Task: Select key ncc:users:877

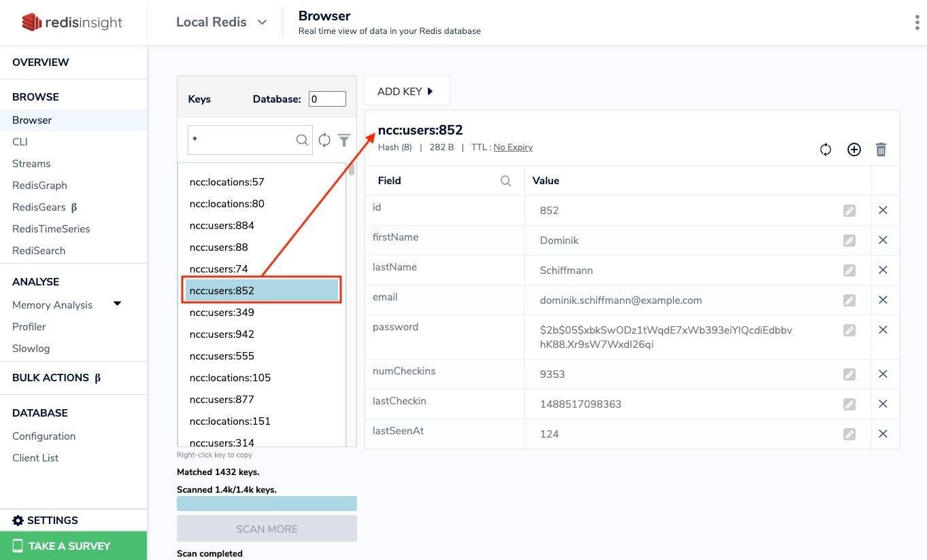Action: 222,400
